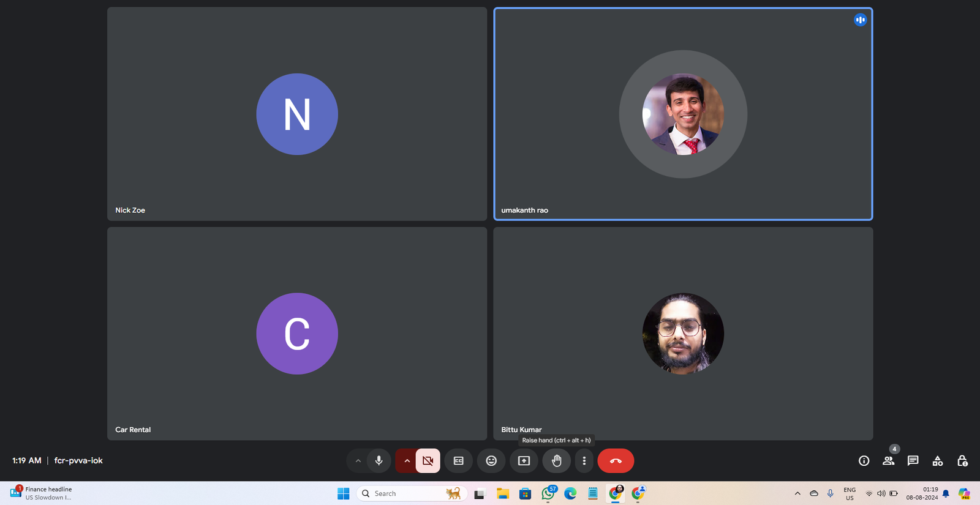This screenshot has height=505, width=980.
Task: Raise your hand
Action: pyautogui.click(x=557, y=461)
